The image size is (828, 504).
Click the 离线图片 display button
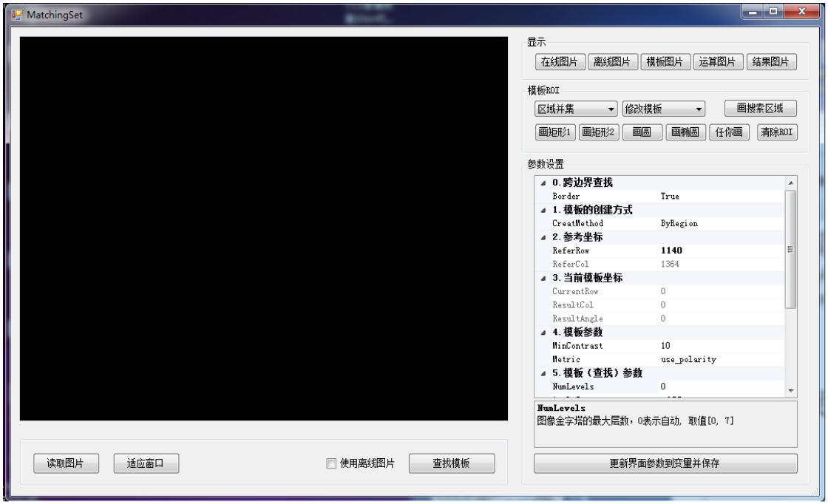point(612,62)
